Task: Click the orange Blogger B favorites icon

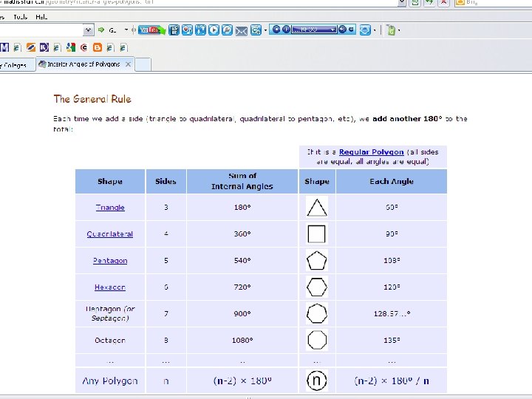Action: [x=98, y=47]
